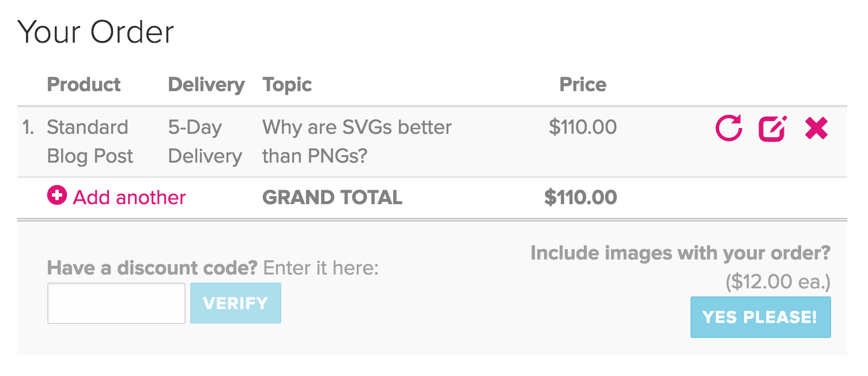Remove the blog post with the X icon
The height and width of the screenshot is (376, 868).
816,128
